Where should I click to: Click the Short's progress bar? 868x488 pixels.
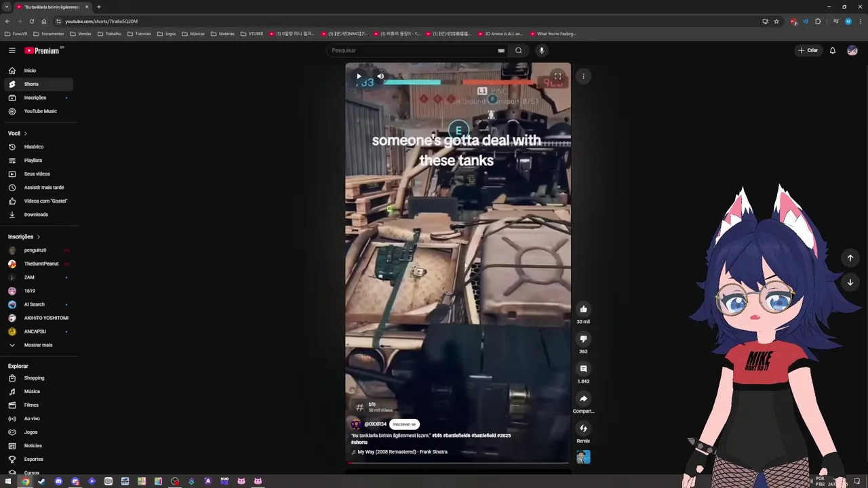pos(458,463)
